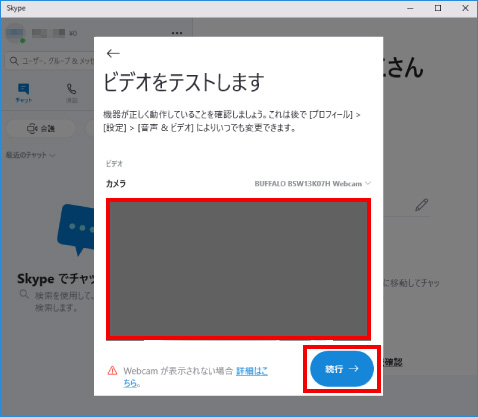Click the ビデオをテストします heading
Screen dimensions: 478x417
pos(184,82)
